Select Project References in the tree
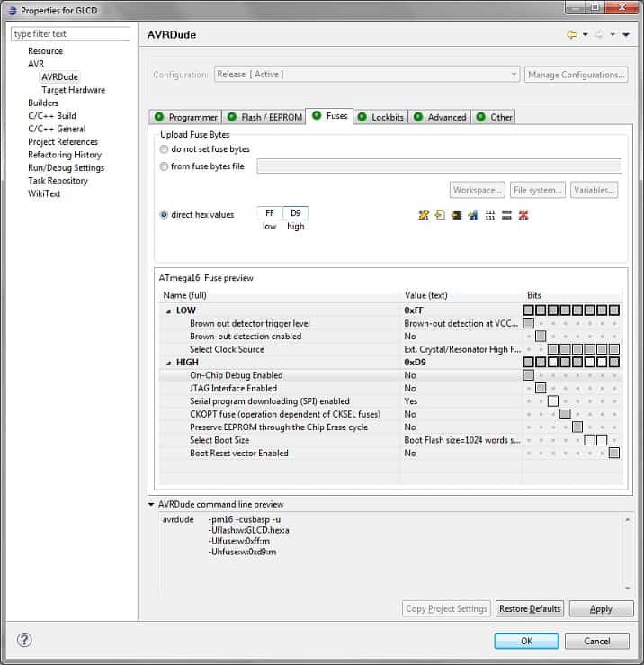The image size is (644, 665). tap(63, 141)
